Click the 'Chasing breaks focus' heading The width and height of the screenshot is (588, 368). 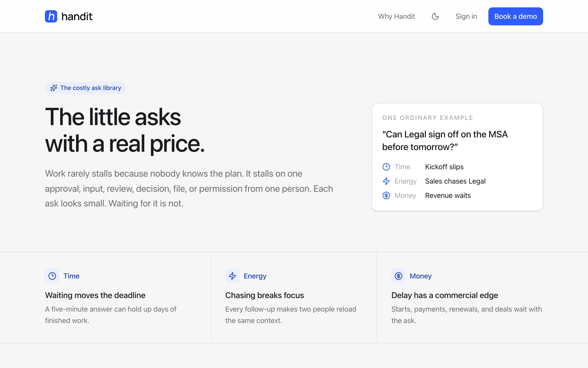pyautogui.click(x=265, y=295)
